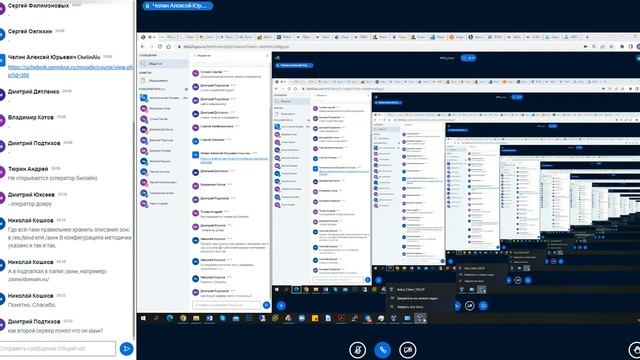This screenshot has width=640, height=360.
Task: Open yellow sticky notes icon in shared taskbar
Action: [x=315, y=318]
